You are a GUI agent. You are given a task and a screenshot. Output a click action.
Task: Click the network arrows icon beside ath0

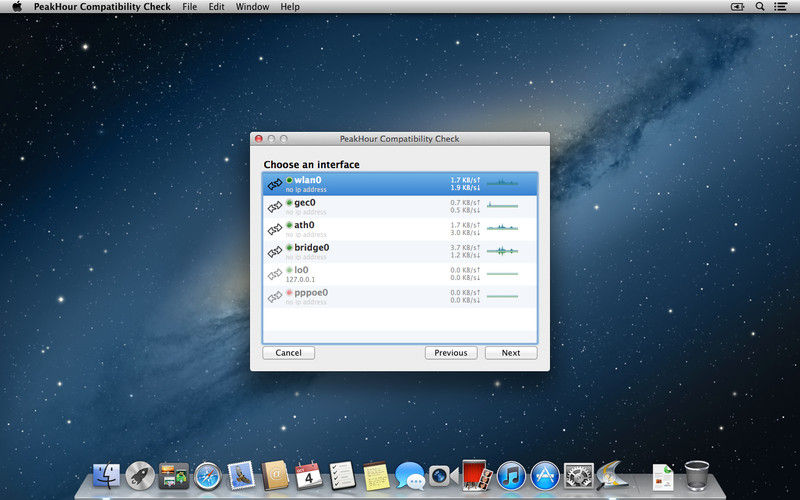click(x=275, y=229)
